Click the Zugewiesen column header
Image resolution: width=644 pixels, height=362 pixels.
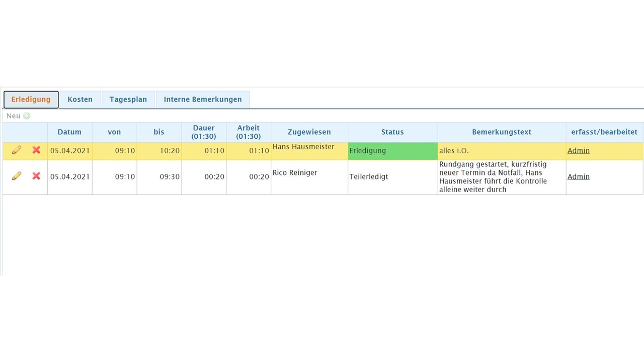click(x=309, y=132)
